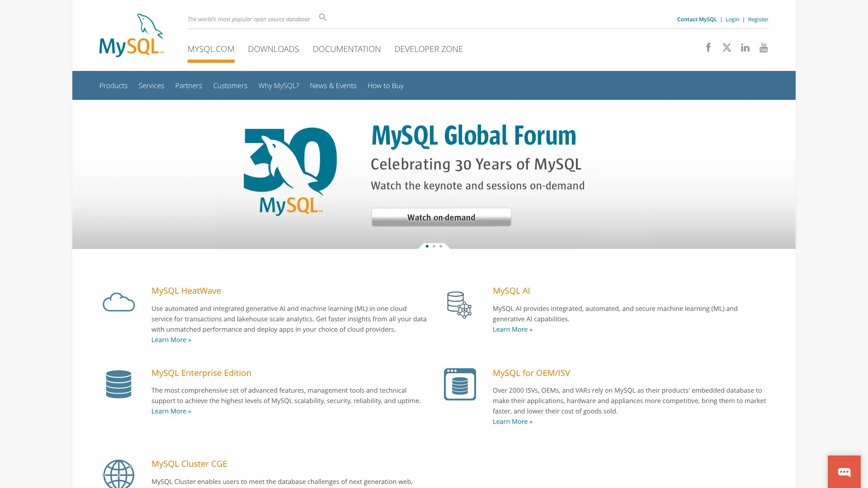
Task: Click the Register link
Action: [758, 19]
